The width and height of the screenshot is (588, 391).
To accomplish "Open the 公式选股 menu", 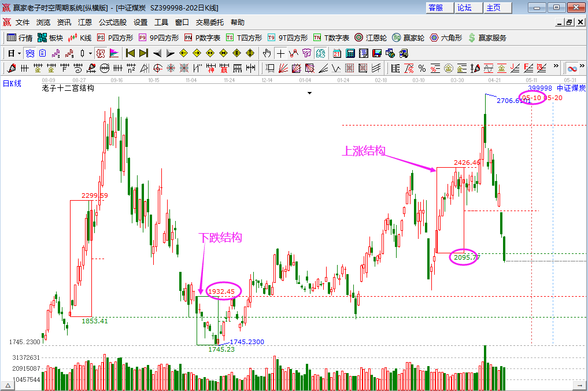I will pos(113,23).
